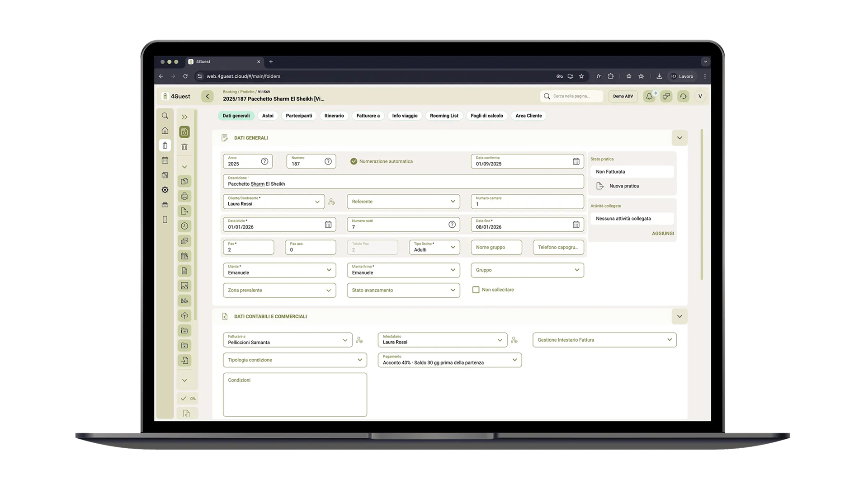Open the Lavoro browser profile button

coord(682,76)
